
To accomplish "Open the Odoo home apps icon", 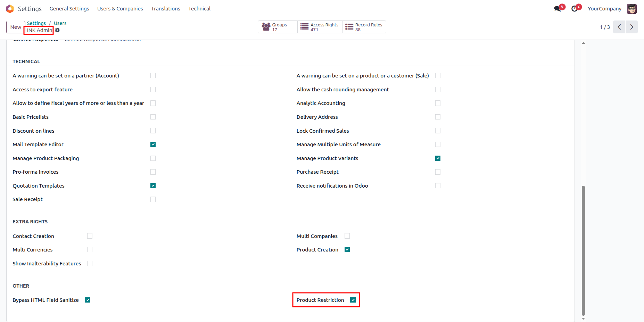I will (10, 9).
